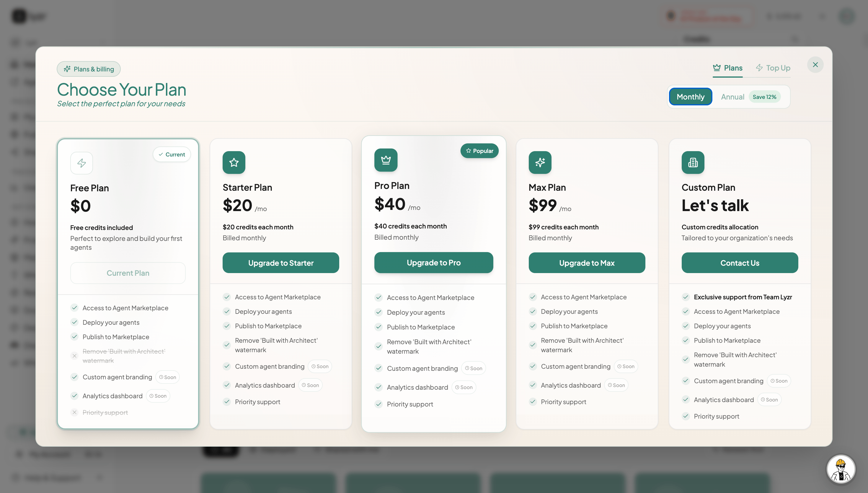The image size is (868, 493).
Task: Click the Free Plan lightning bolt icon
Action: (81, 163)
